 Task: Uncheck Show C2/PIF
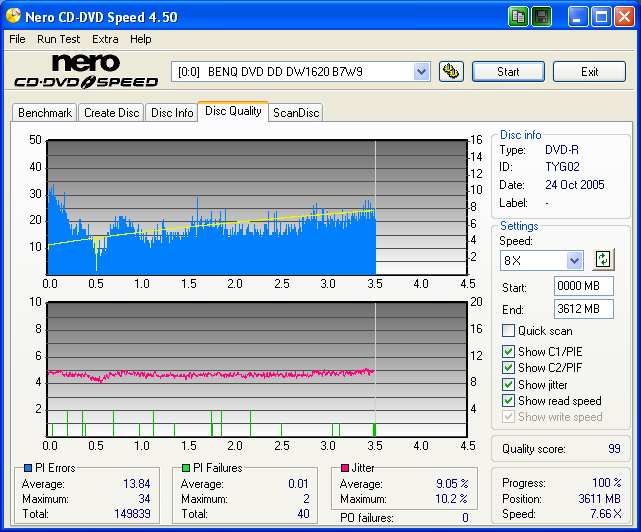(x=508, y=367)
